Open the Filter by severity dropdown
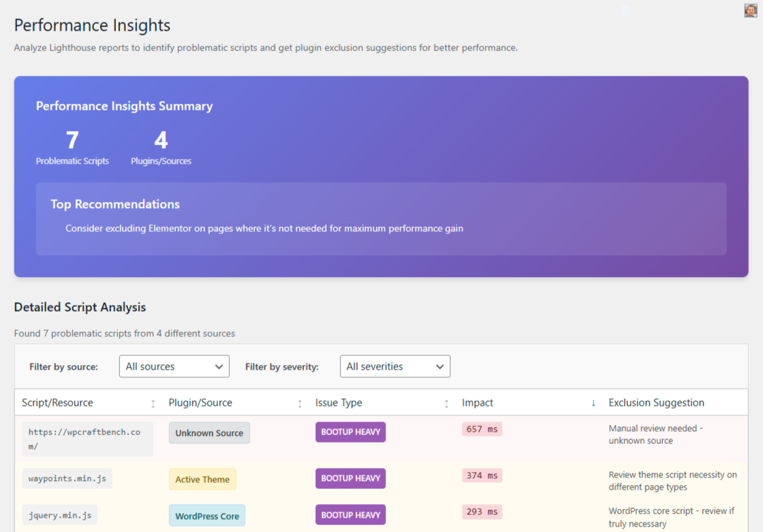This screenshot has width=763, height=532. (395, 366)
